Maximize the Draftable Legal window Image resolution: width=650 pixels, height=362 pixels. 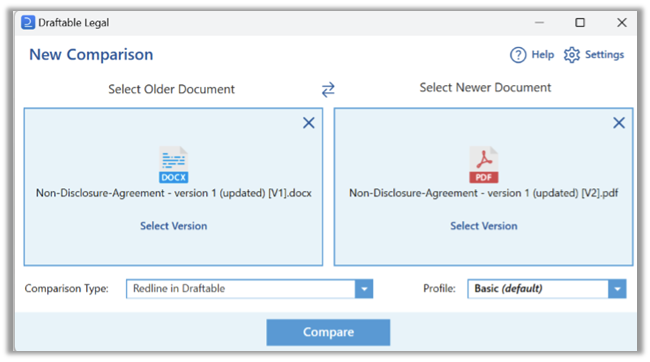580,22
